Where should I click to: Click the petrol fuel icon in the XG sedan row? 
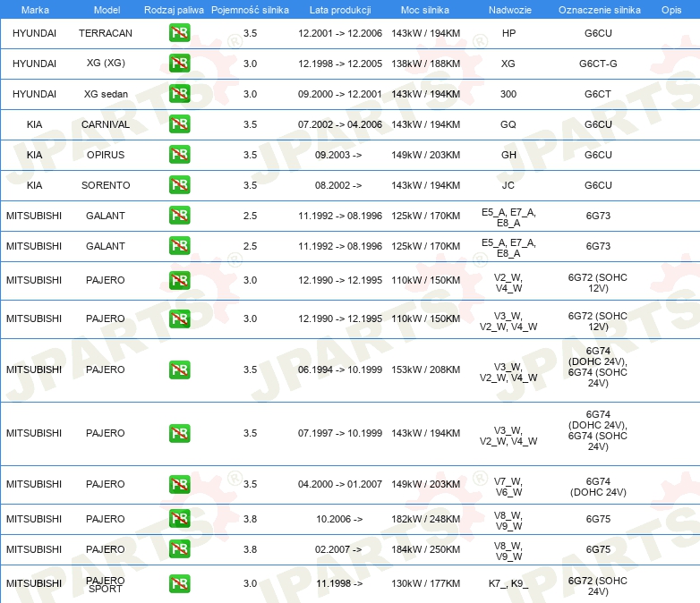[x=179, y=94]
